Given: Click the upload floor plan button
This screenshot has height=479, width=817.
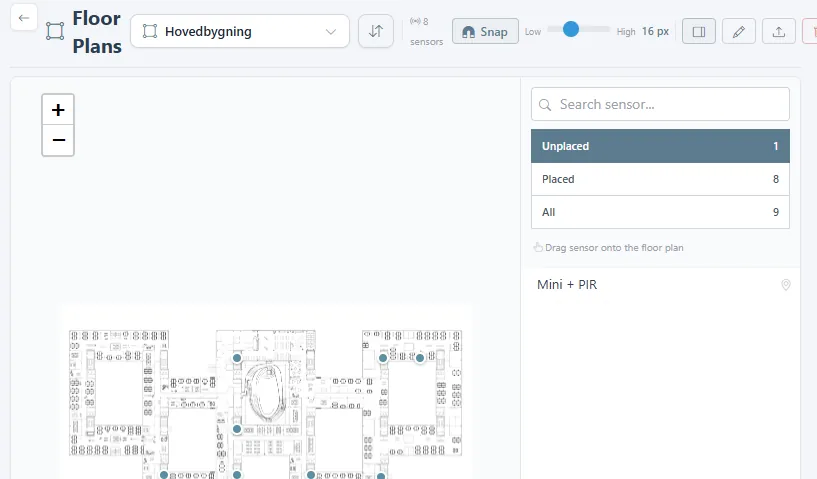Looking at the screenshot, I should [x=778, y=32].
